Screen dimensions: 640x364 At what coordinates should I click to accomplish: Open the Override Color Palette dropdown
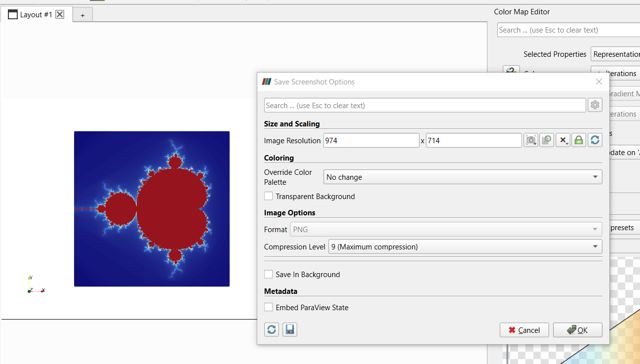tap(462, 177)
